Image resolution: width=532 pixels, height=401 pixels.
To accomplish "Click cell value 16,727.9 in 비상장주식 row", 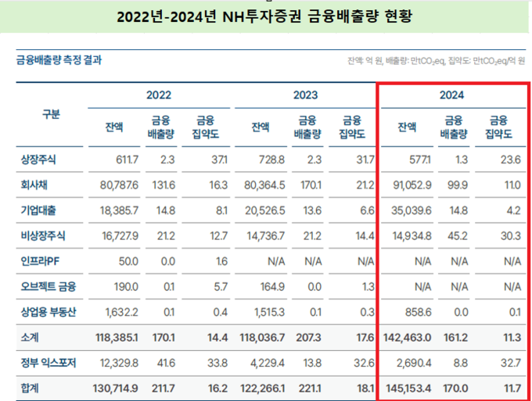I will coord(120,236).
